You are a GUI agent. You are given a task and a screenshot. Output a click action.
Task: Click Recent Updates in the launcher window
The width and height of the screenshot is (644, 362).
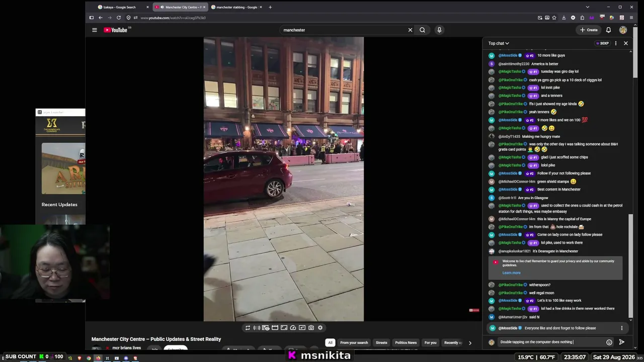coord(59,205)
